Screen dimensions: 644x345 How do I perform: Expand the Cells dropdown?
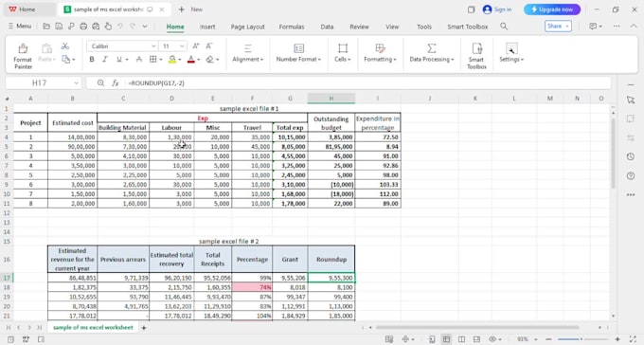342,60
